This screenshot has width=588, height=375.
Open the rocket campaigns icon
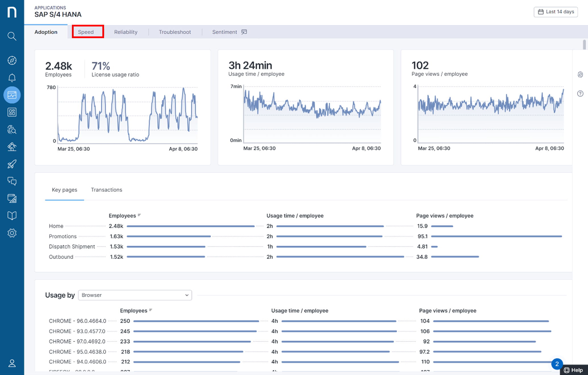click(12, 164)
